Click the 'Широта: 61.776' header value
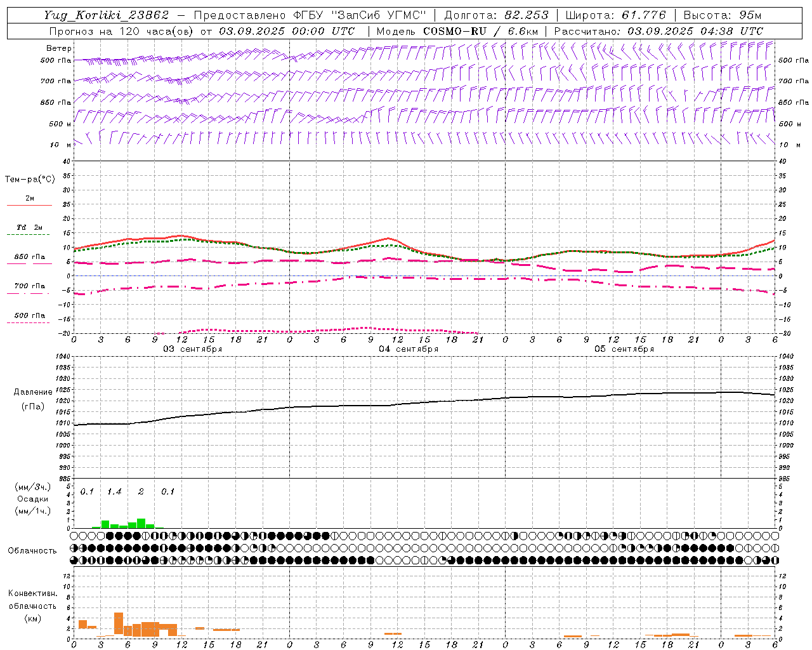Image resolution: width=812 pixels, height=650 pixels. pos(615,15)
